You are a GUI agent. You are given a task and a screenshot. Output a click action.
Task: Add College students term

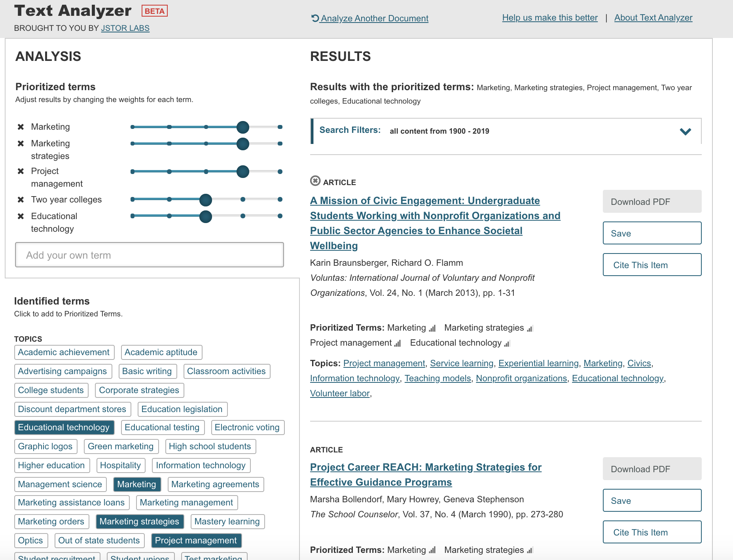point(51,390)
